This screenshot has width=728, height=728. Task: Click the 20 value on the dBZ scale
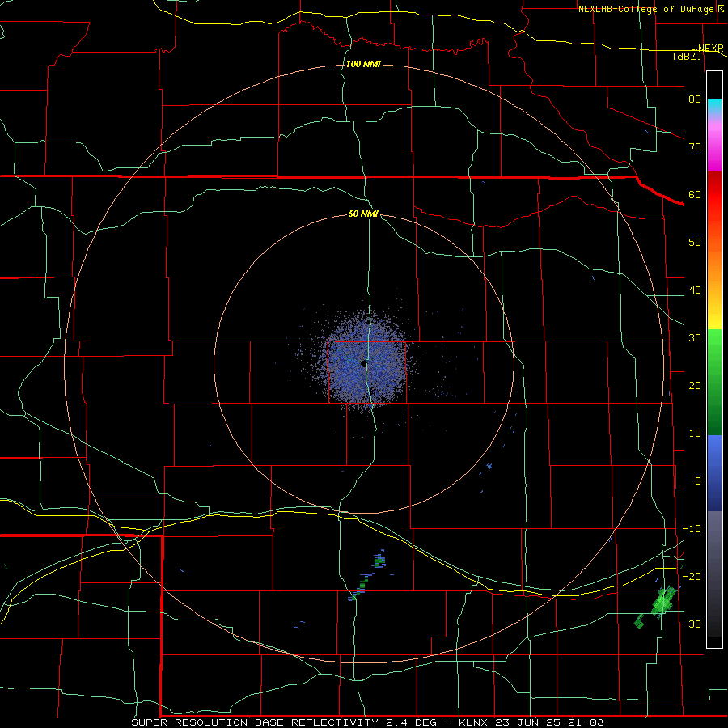tap(695, 386)
